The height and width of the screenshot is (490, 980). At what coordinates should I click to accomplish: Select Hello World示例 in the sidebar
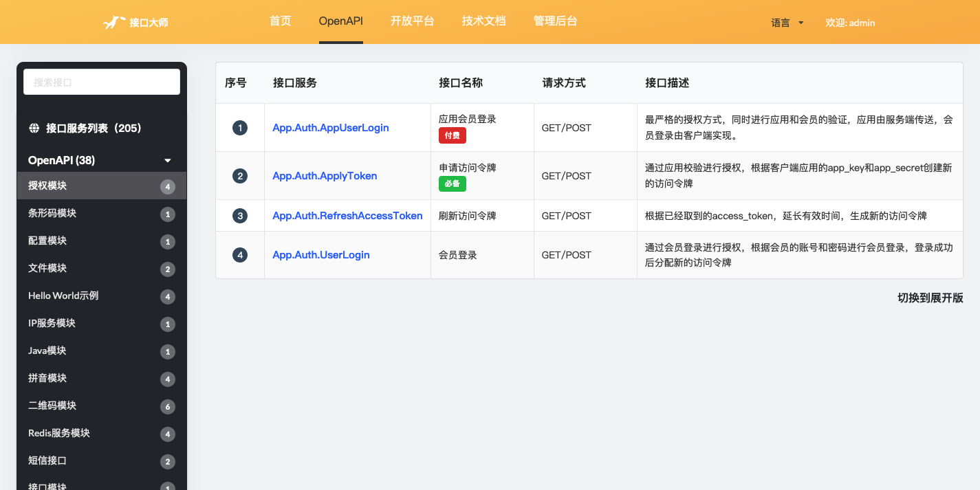pos(102,296)
